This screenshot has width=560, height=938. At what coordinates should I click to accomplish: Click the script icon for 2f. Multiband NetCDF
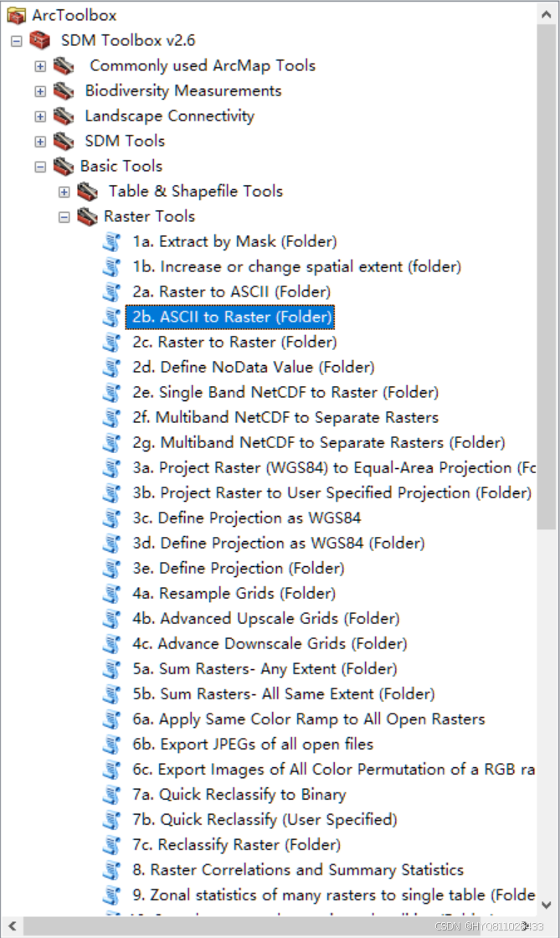pyautogui.click(x=112, y=418)
